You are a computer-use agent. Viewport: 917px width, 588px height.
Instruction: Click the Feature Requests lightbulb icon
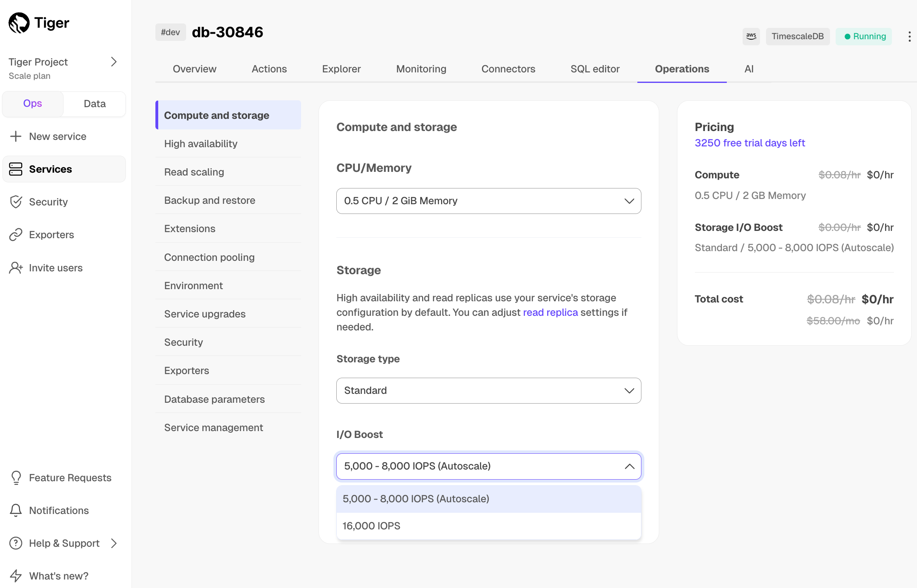pos(15,478)
